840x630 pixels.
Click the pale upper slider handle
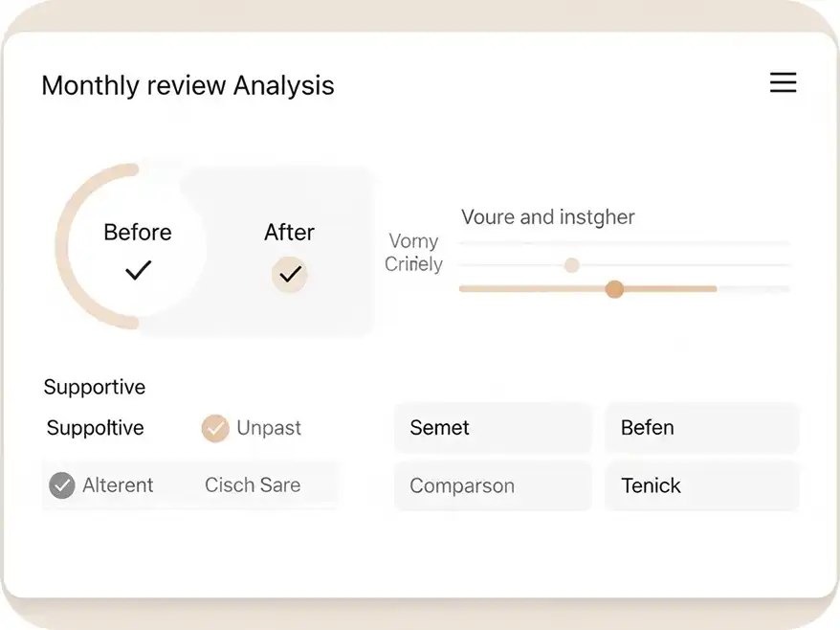coord(571,265)
